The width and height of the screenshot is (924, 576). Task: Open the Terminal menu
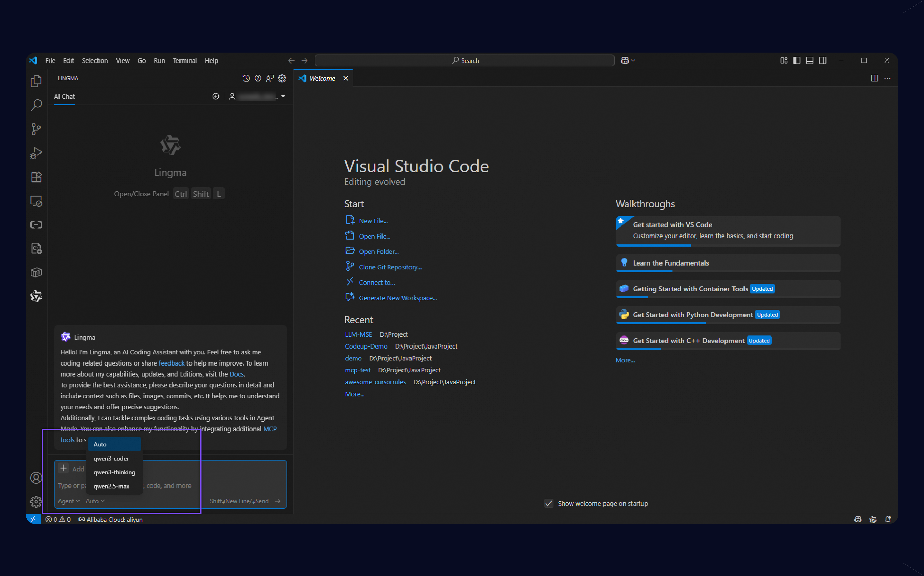pyautogui.click(x=185, y=60)
